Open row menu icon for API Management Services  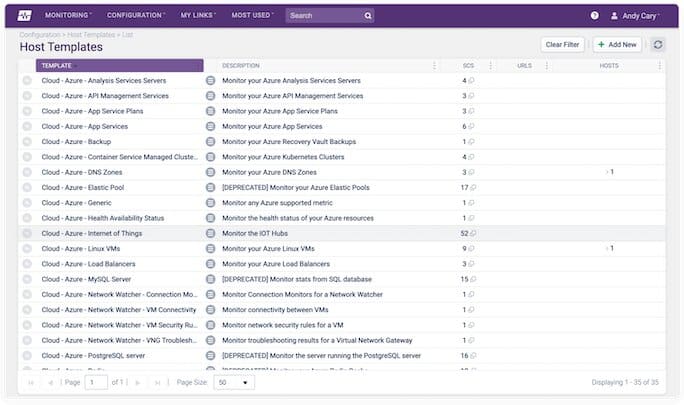(x=210, y=96)
